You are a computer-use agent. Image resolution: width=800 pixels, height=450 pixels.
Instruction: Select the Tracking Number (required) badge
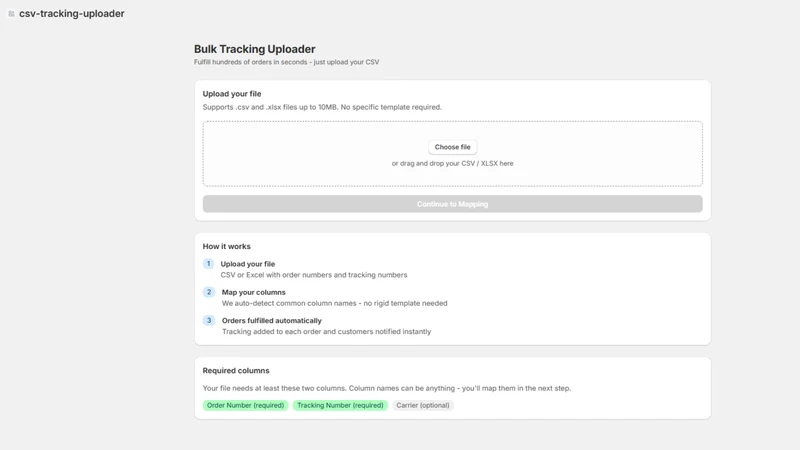coord(340,405)
